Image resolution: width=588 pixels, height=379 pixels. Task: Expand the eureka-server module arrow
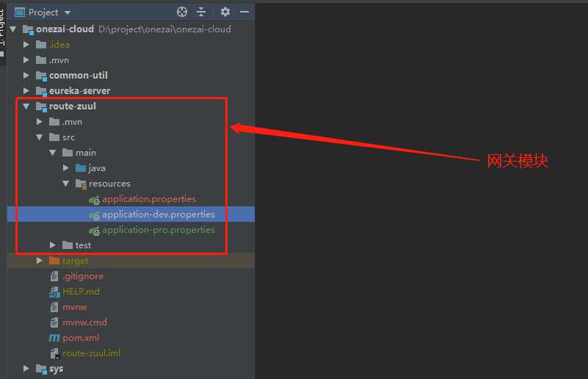tap(26, 91)
